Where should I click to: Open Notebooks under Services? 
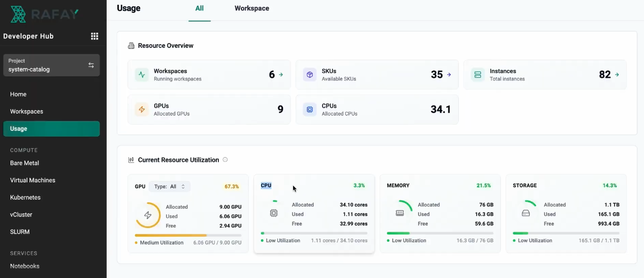[25, 266]
